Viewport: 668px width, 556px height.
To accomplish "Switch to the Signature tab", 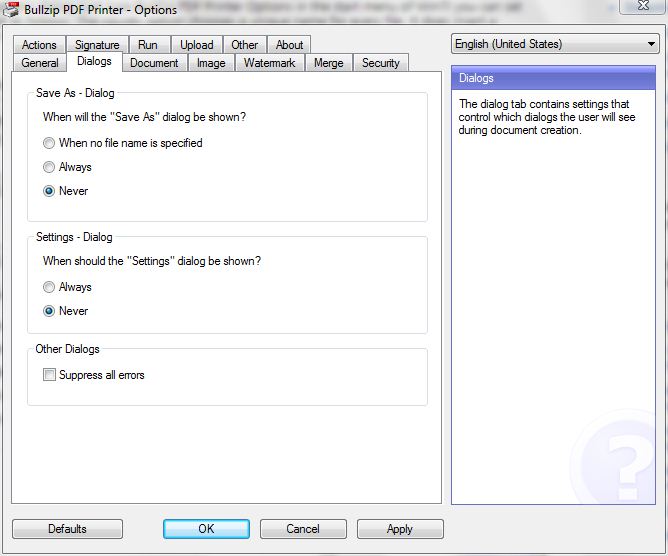I will 97,45.
